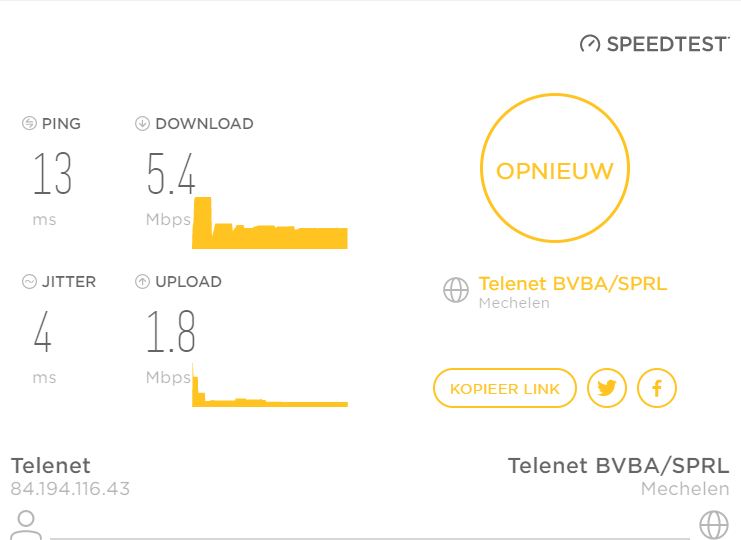The image size is (741, 540).
Task: Click the user profile icon at bottom left
Action: (26, 524)
